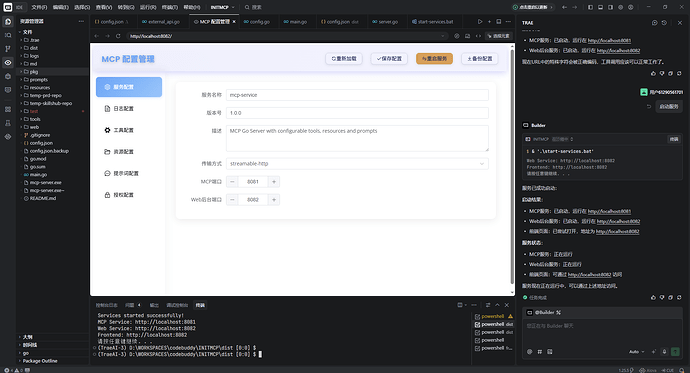Open the source control view in the activity bar
The height and width of the screenshot is (373, 690).
point(8,49)
